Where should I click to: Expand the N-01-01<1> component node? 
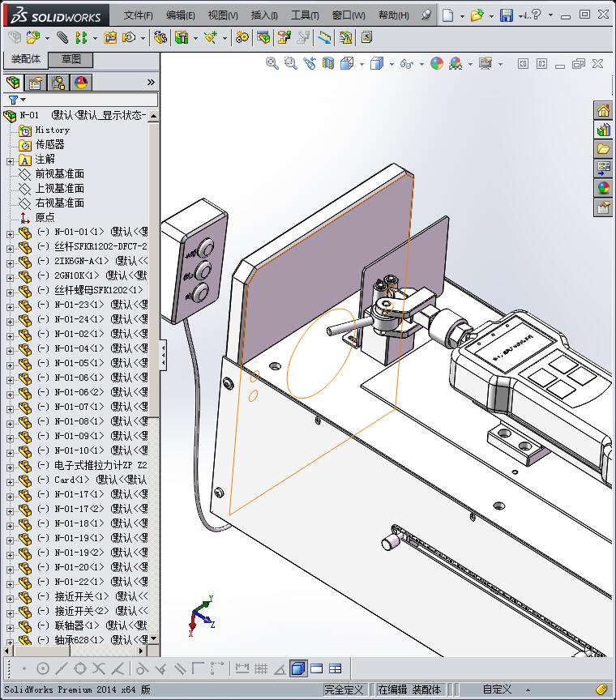coord(11,234)
